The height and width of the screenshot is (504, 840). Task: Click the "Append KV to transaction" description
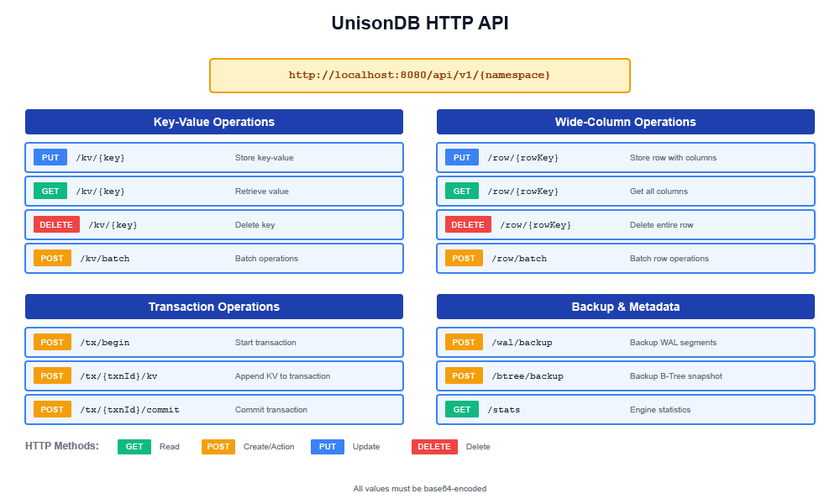tap(282, 376)
